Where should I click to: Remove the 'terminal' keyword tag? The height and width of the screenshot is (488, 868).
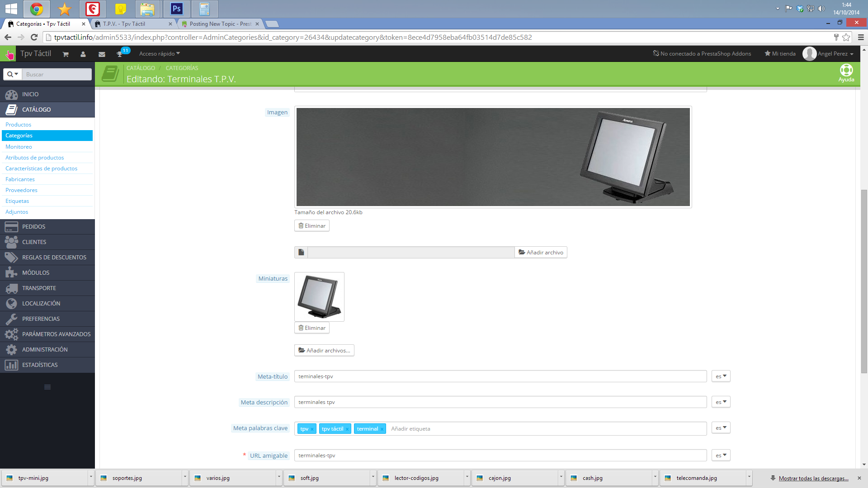pos(382,429)
